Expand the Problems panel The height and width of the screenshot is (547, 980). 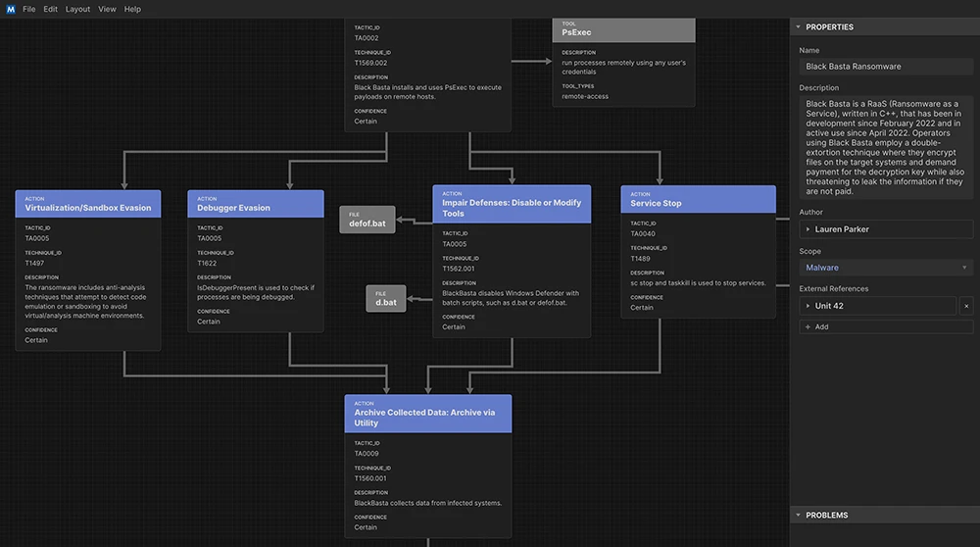pyautogui.click(x=799, y=515)
